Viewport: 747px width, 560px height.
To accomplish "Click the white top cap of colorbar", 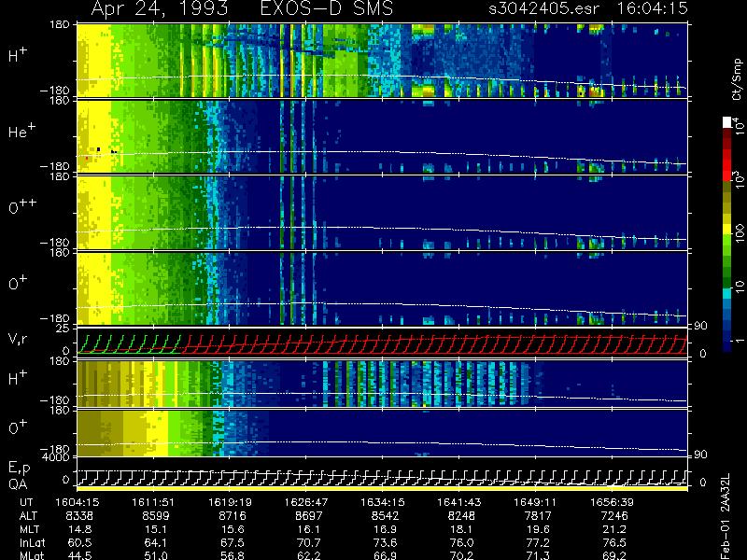I will pos(727,122).
